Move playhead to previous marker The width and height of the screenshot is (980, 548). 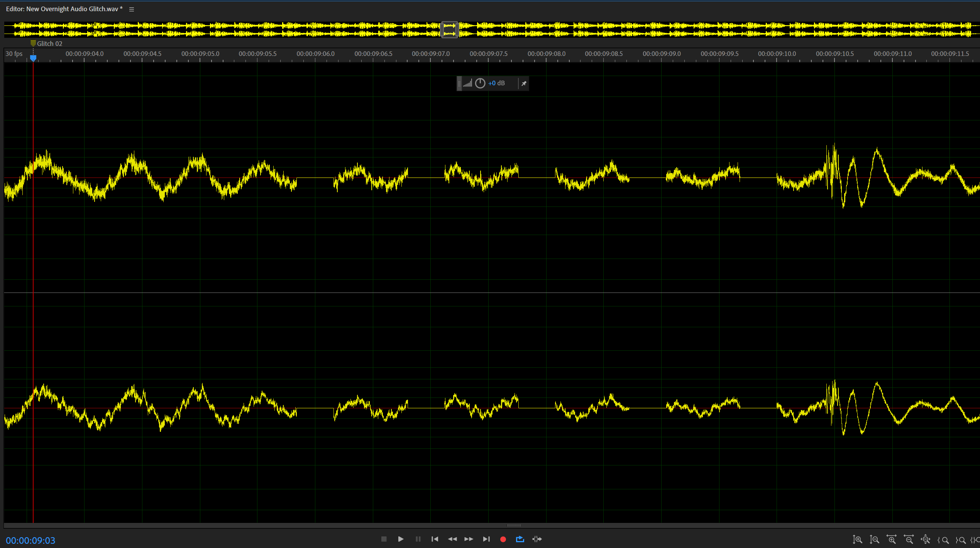coord(435,539)
